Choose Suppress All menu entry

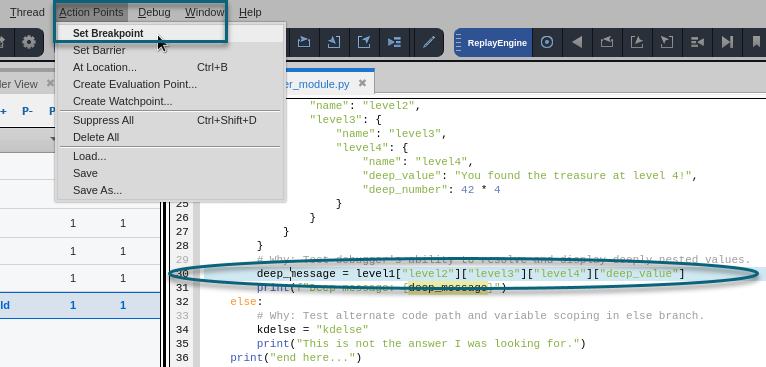pos(170,120)
